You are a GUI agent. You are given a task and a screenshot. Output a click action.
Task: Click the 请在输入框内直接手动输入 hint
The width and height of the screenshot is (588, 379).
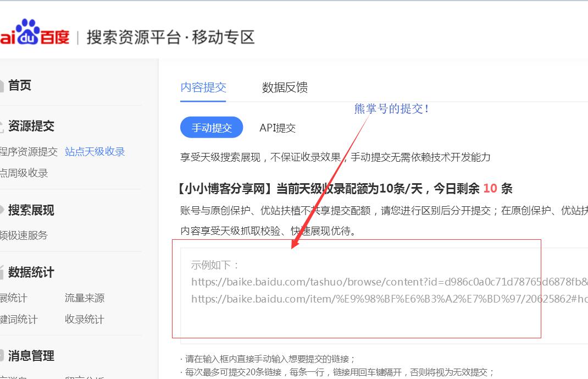coord(268,359)
